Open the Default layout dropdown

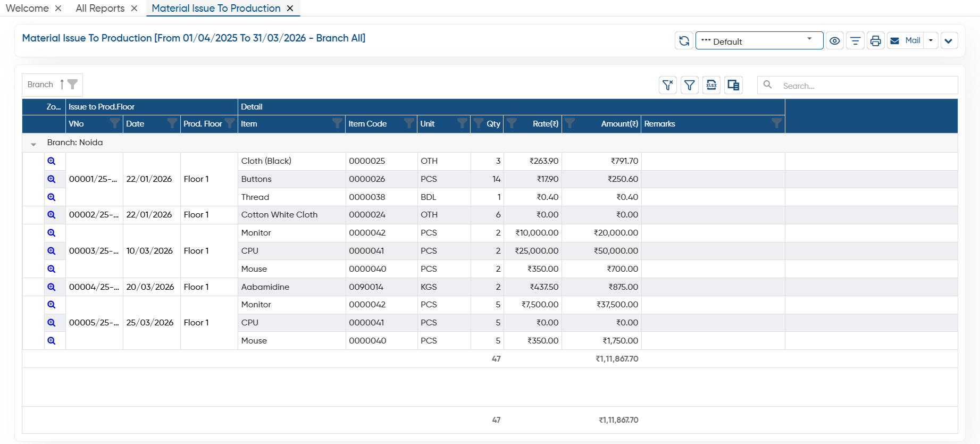point(759,40)
